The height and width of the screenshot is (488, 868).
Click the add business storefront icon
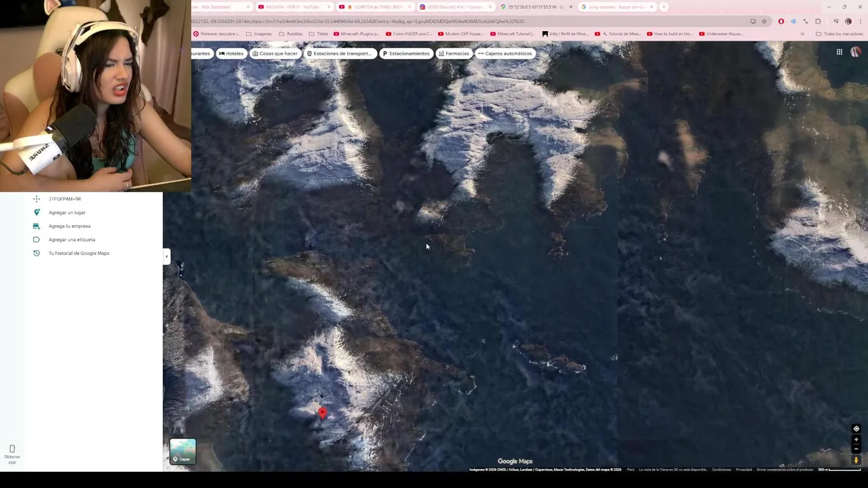pyautogui.click(x=37, y=226)
